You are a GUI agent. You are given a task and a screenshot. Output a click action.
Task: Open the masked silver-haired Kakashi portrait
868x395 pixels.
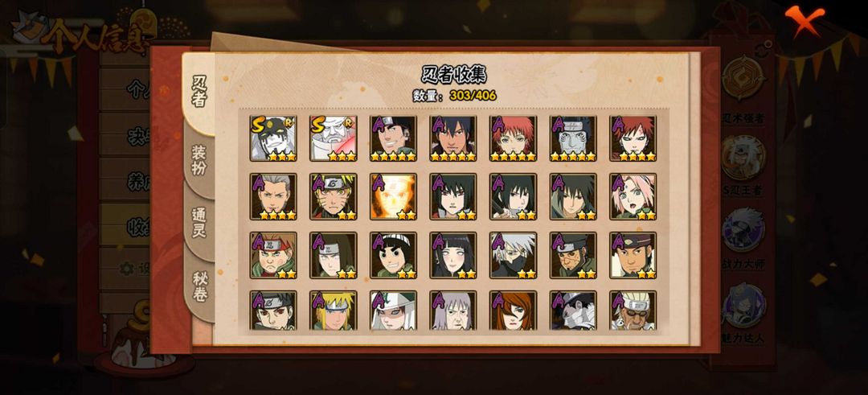pyautogui.click(x=513, y=255)
